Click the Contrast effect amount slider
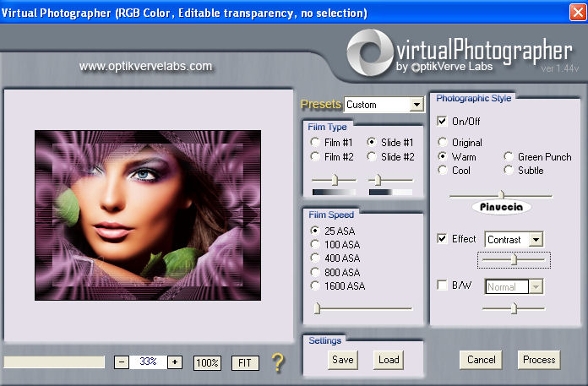Viewport: 588px width, 386px height. tap(514, 259)
